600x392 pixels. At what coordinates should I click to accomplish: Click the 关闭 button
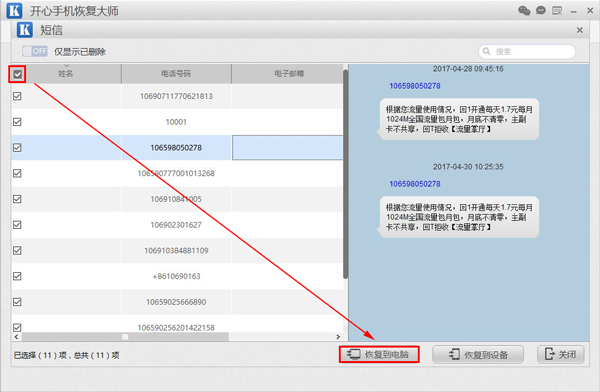(x=561, y=354)
